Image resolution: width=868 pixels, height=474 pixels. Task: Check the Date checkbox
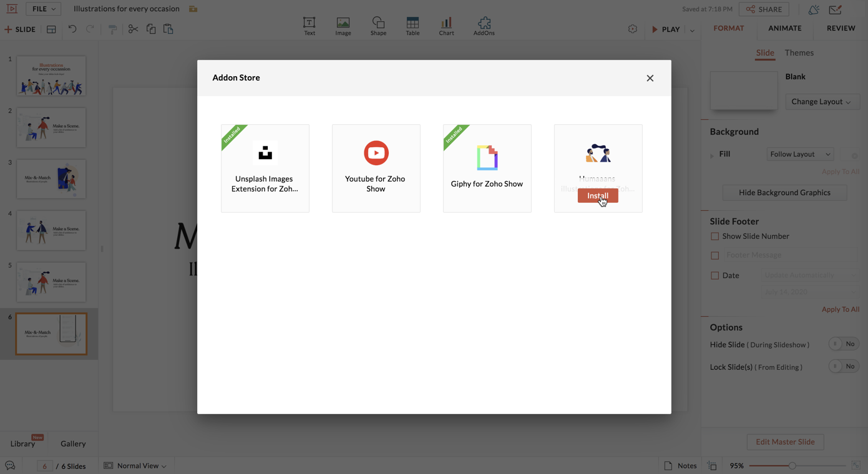(x=715, y=276)
